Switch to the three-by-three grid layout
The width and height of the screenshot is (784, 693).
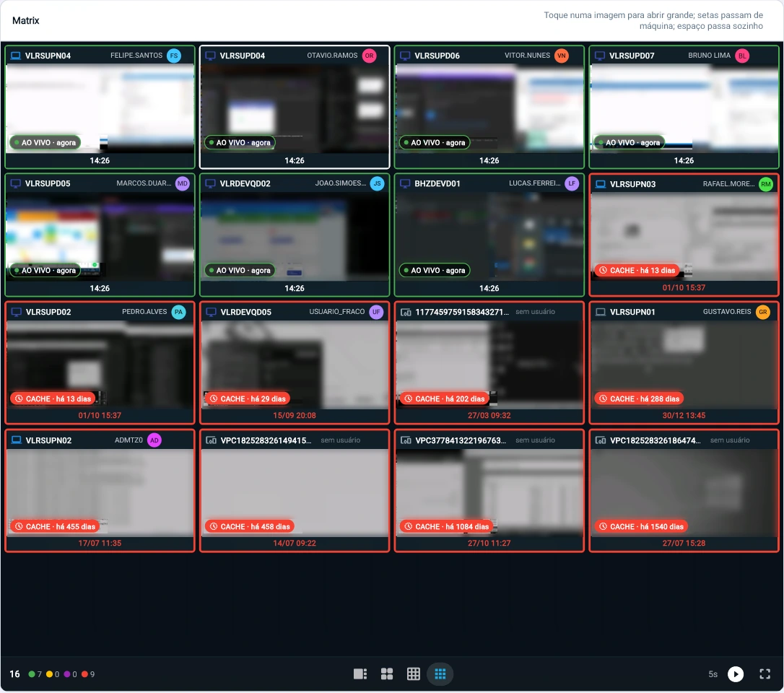click(414, 674)
